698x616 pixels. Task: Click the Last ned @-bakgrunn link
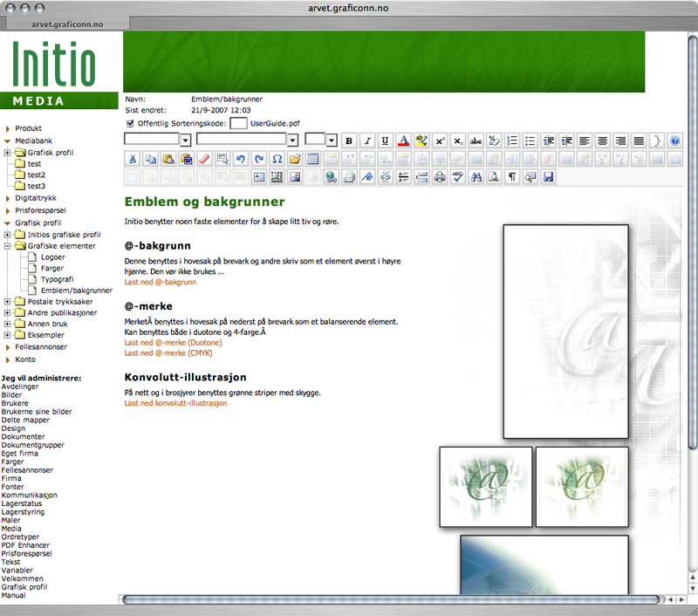[x=160, y=282]
